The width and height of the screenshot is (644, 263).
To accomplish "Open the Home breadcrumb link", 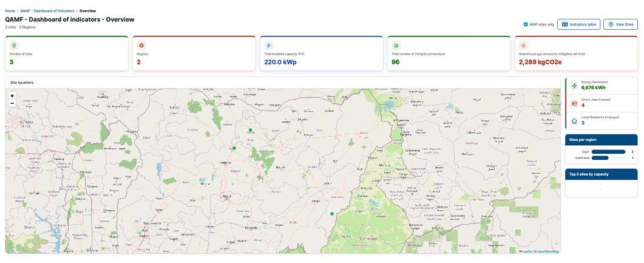I will coord(10,11).
